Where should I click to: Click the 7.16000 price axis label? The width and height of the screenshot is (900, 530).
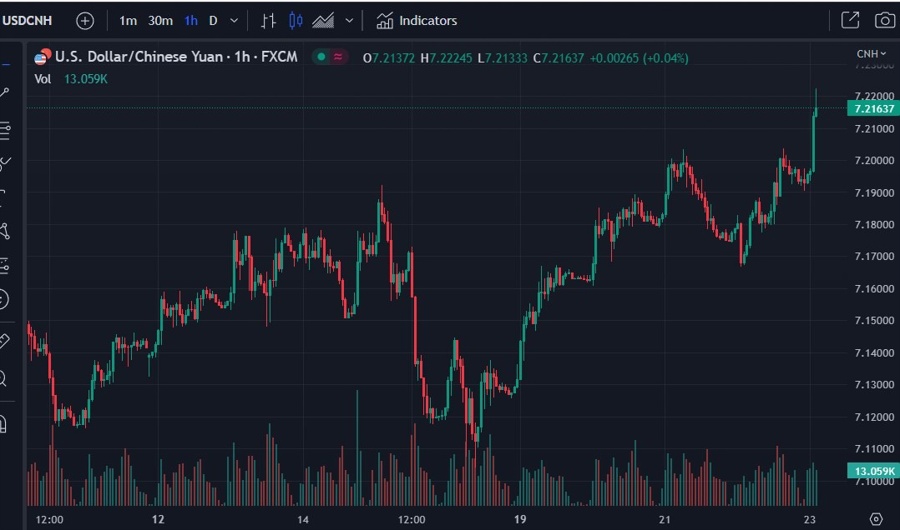874,289
